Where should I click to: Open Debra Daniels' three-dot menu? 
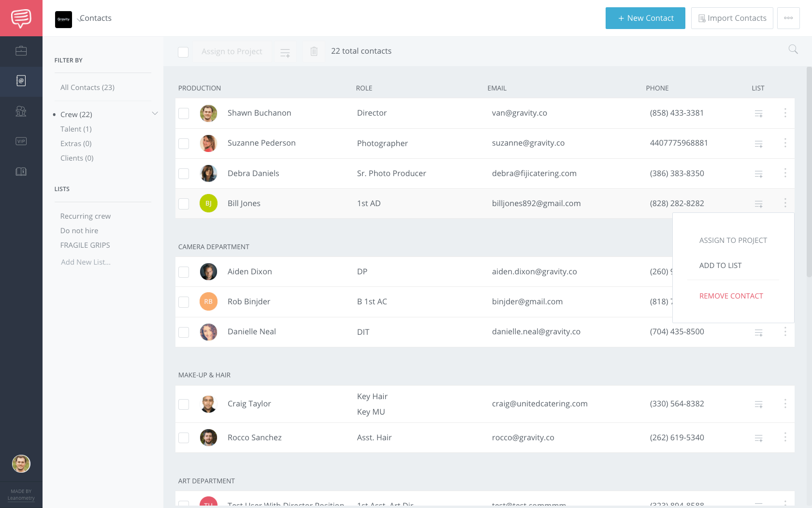(x=785, y=173)
